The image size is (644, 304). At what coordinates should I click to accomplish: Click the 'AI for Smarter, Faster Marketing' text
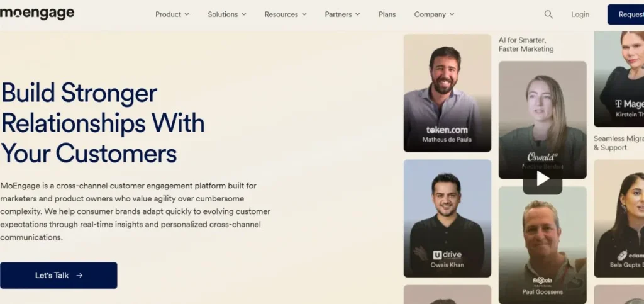(x=526, y=44)
